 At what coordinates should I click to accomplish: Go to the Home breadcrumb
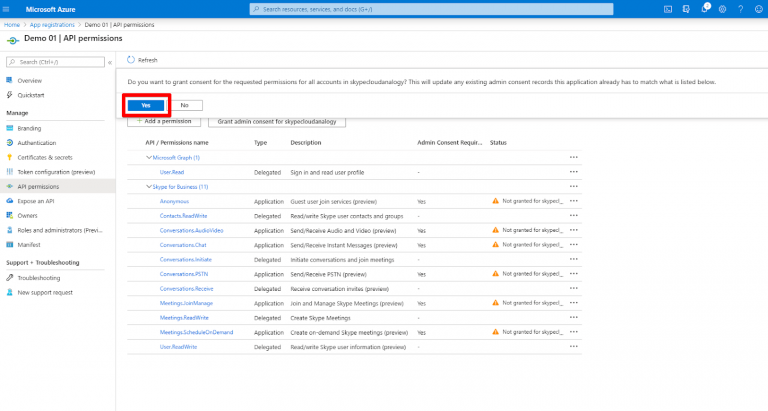(x=12, y=24)
